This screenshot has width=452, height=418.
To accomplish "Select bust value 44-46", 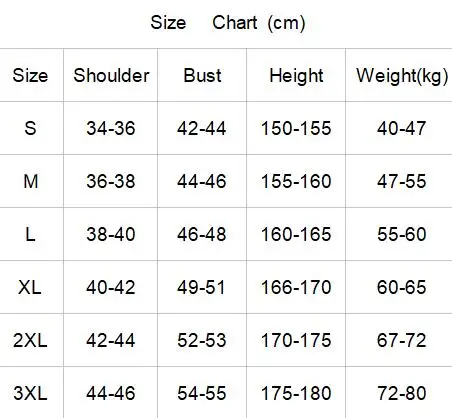I will pos(202,181).
